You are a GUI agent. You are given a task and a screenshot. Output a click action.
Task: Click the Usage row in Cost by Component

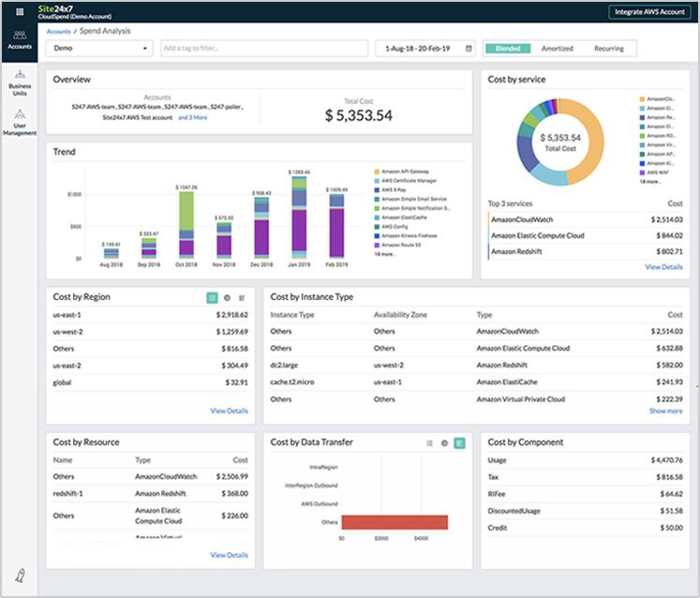pyautogui.click(x=586, y=460)
